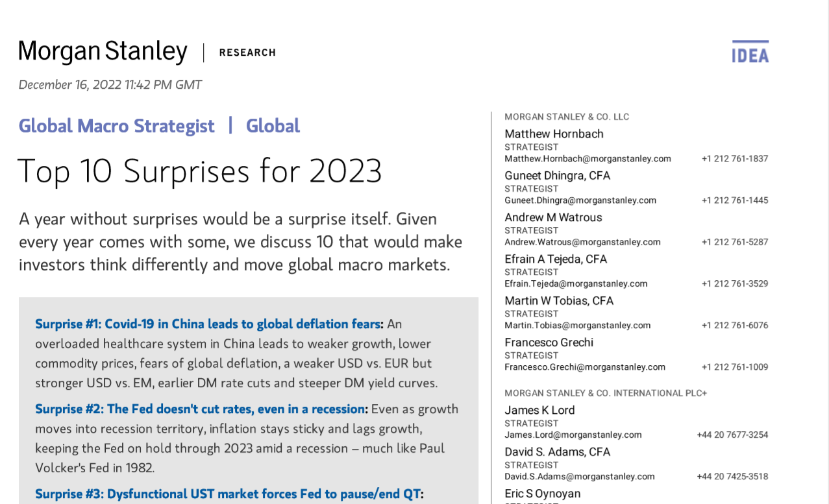Click Andrew Watrous's email address
This screenshot has width=829, height=504.
click(x=582, y=242)
